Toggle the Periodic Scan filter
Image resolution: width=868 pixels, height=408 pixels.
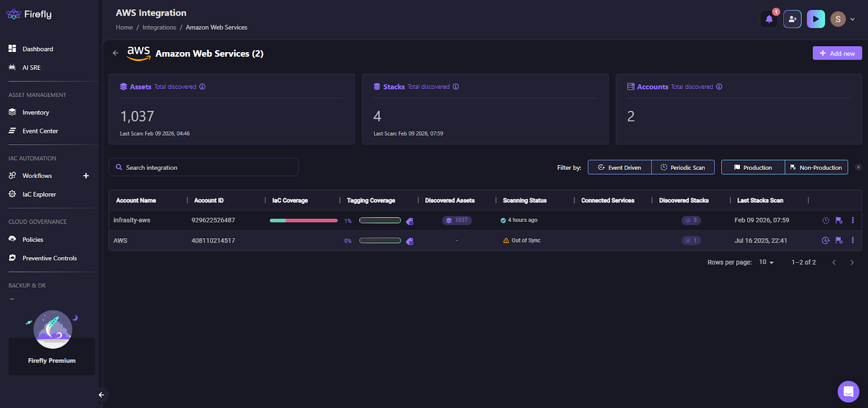pyautogui.click(x=682, y=168)
